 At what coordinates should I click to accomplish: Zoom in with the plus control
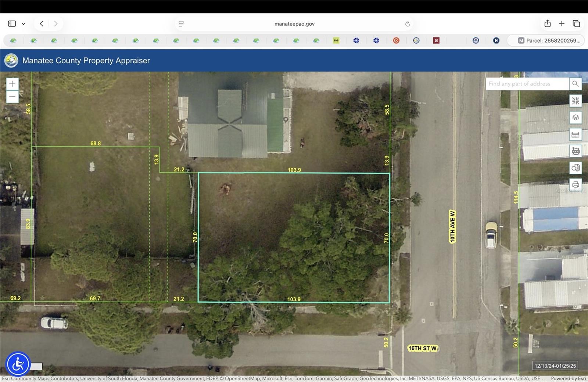point(12,84)
